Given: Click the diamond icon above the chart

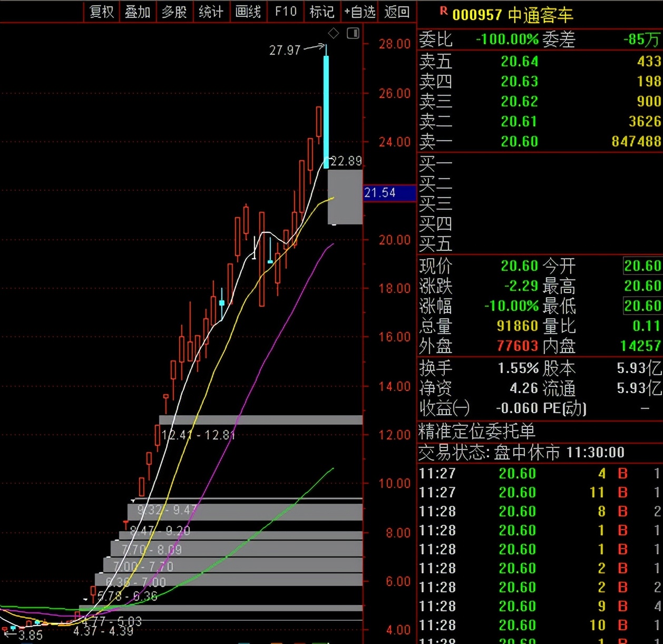Looking at the screenshot, I should point(334,34).
